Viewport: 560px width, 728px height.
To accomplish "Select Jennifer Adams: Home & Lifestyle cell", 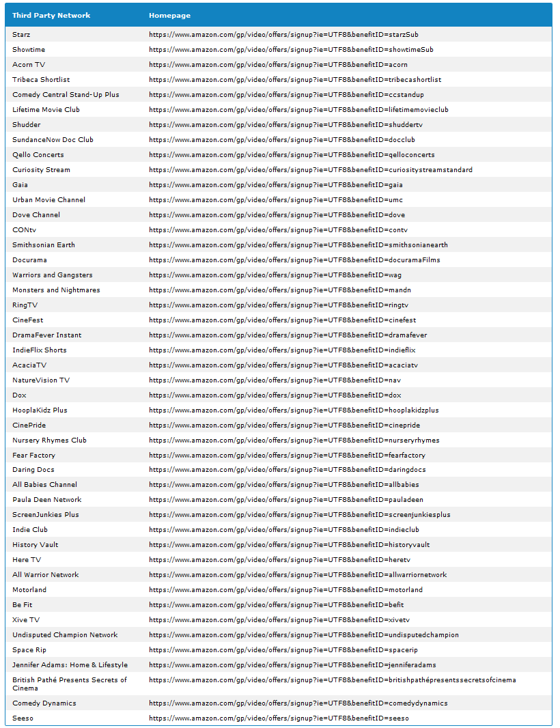I will click(x=70, y=665).
